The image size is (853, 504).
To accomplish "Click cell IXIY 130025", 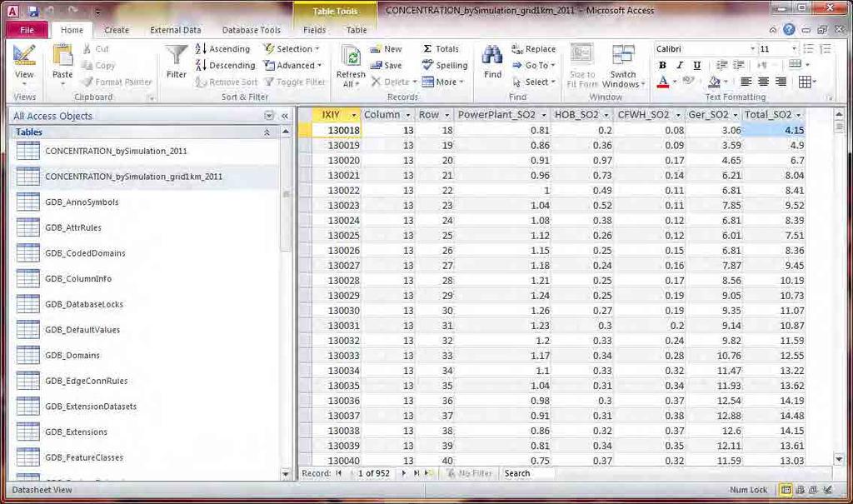I will pos(337,236).
